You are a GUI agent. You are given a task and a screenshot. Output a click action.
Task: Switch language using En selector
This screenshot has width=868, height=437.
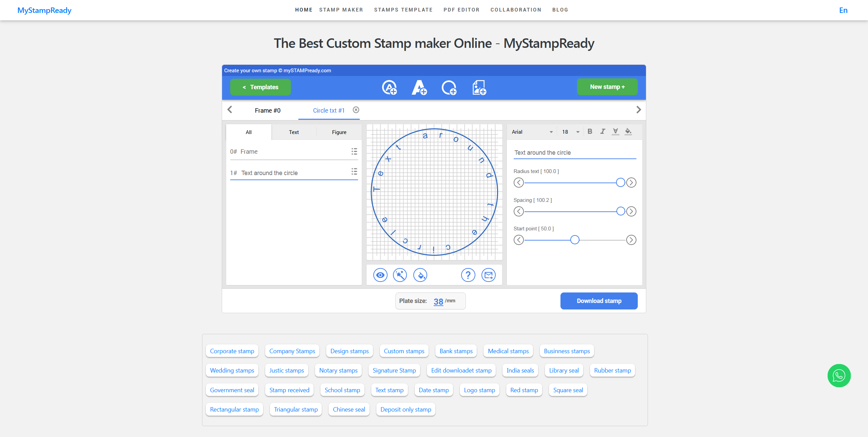tap(843, 11)
